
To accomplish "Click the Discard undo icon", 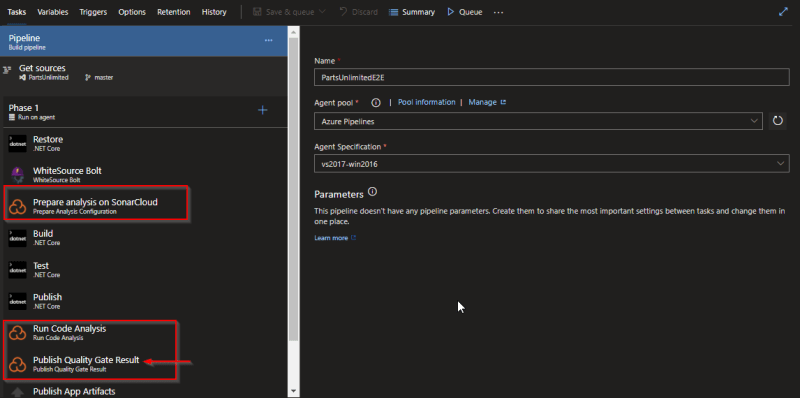I will pyautogui.click(x=343, y=12).
